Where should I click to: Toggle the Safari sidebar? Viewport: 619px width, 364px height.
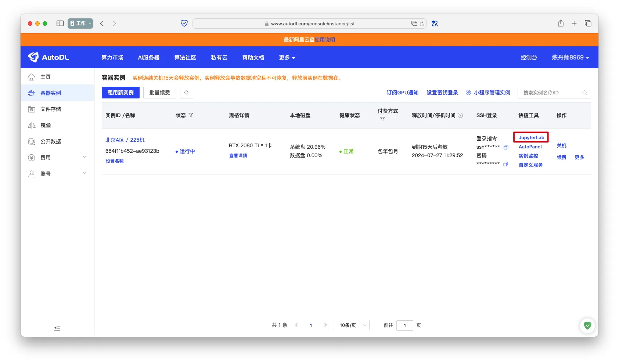tap(60, 24)
